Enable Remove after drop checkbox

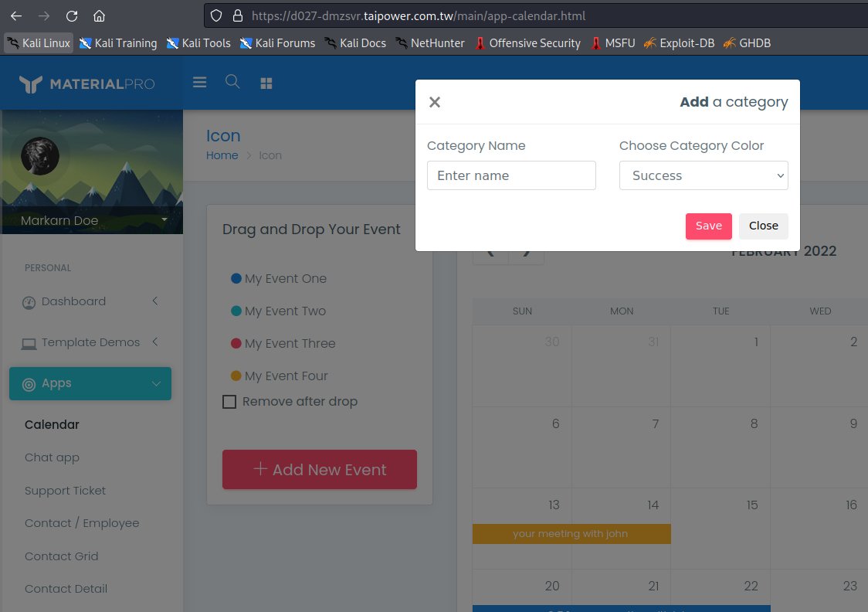click(229, 402)
